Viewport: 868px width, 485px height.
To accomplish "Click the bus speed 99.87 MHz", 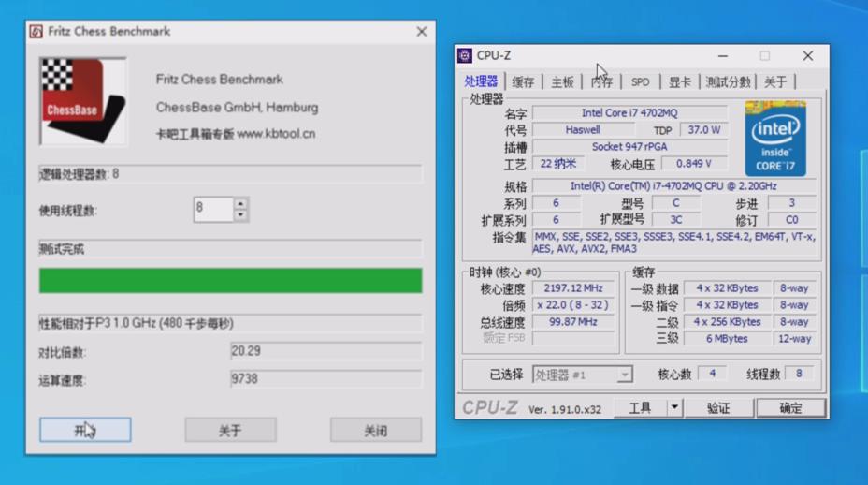I will [573, 322].
